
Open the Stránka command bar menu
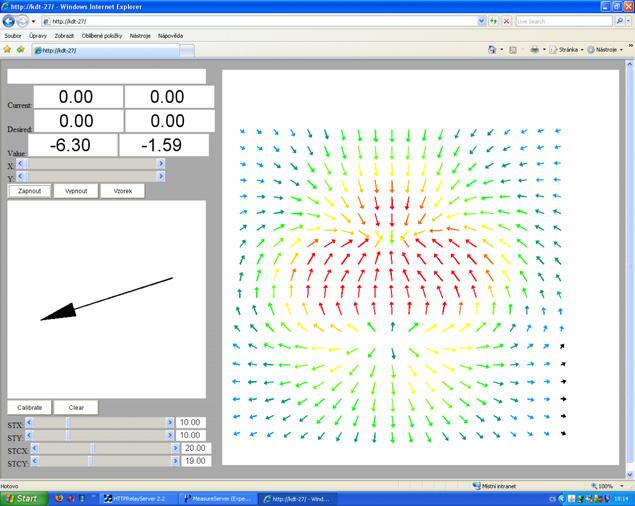point(566,49)
